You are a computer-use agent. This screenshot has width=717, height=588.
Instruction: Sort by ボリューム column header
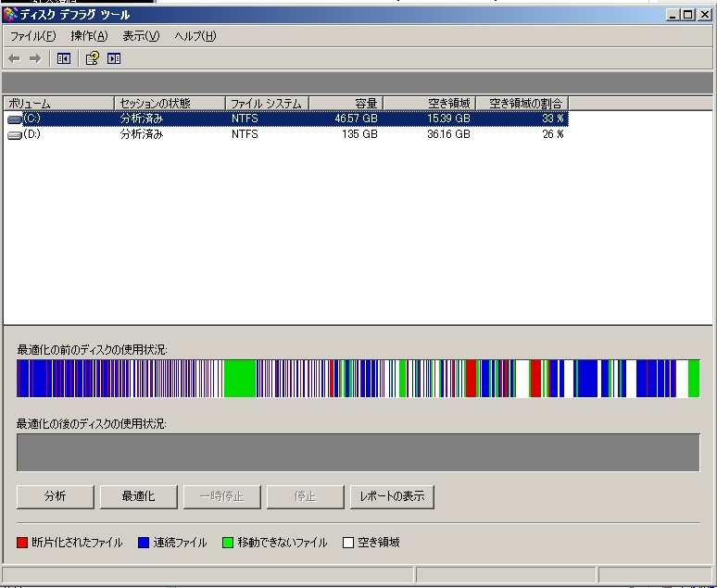(x=59, y=104)
